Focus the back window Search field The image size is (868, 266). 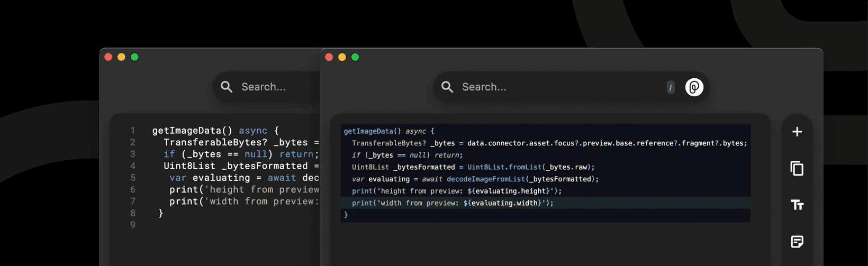pyautogui.click(x=266, y=87)
